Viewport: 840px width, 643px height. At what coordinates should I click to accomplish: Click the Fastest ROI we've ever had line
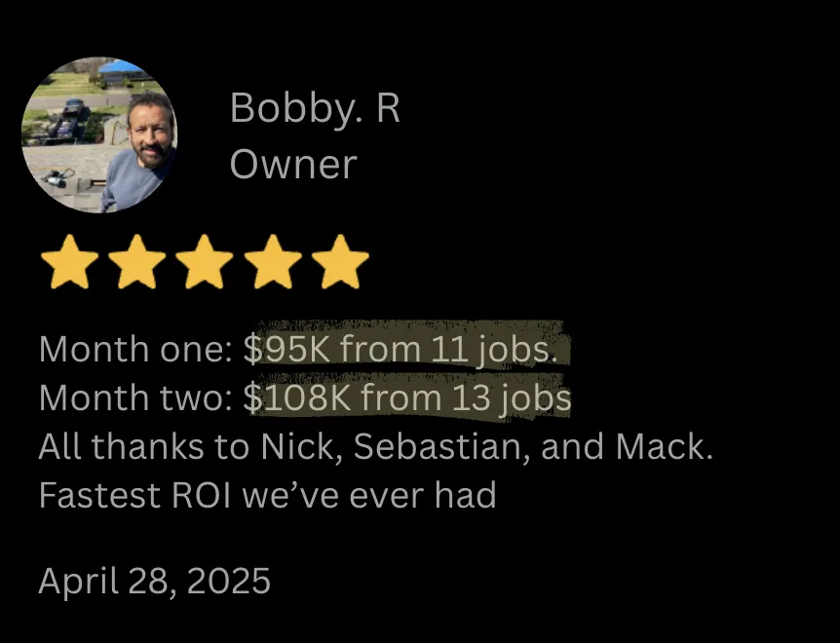tap(267, 495)
